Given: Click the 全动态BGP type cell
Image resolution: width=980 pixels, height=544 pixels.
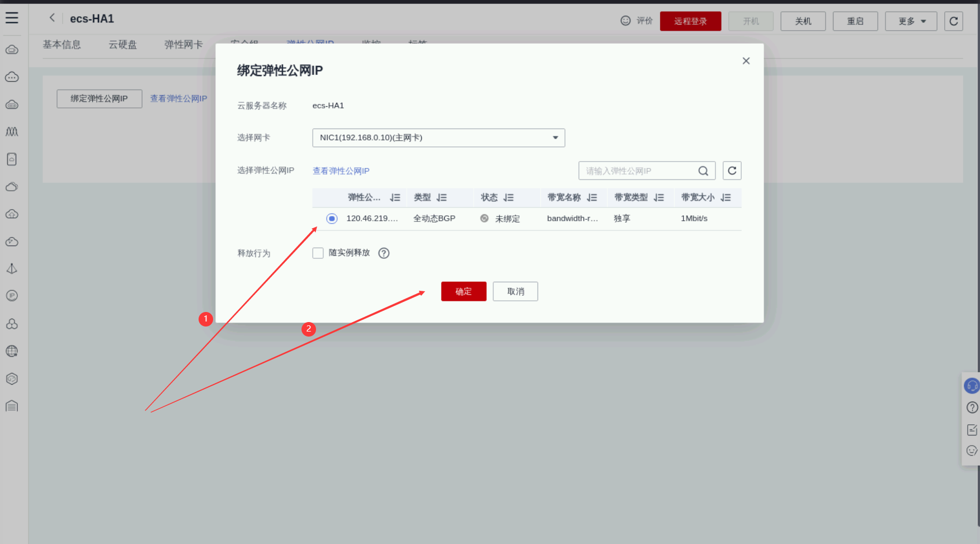Looking at the screenshot, I should pyautogui.click(x=435, y=219).
